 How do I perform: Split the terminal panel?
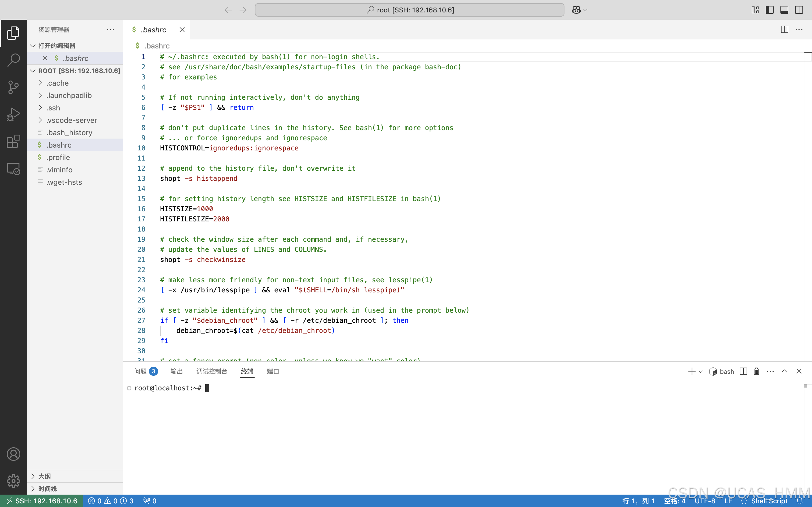[x=743, y=371]
